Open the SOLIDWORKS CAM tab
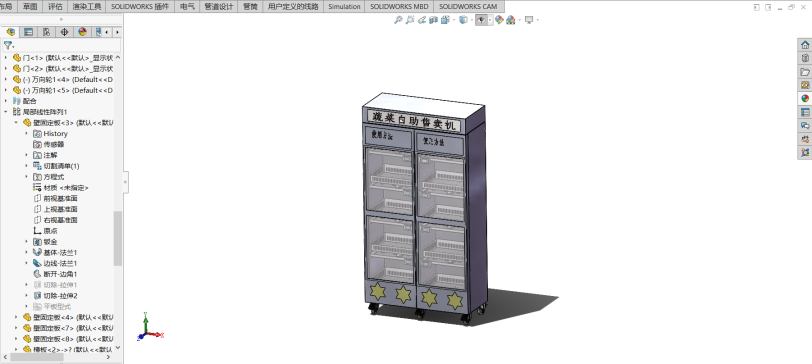The height and width of the screenshot is (364, 812). tap(468, 7)
